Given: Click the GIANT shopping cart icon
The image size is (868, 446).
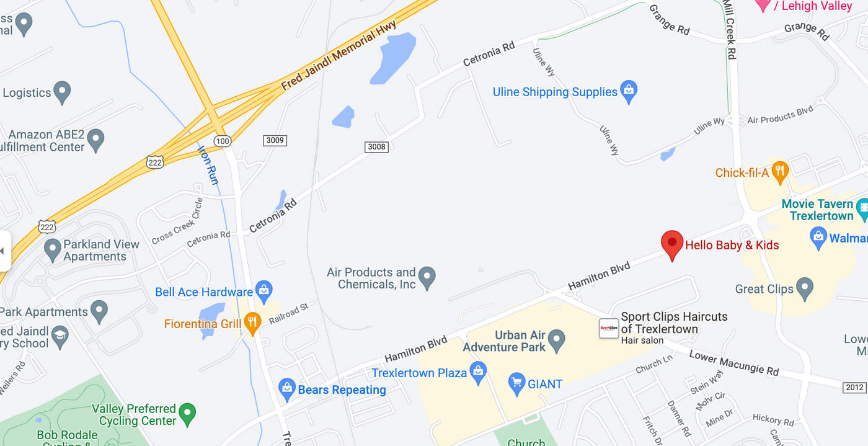Looking at the screenshot, I should click(516, 384).
